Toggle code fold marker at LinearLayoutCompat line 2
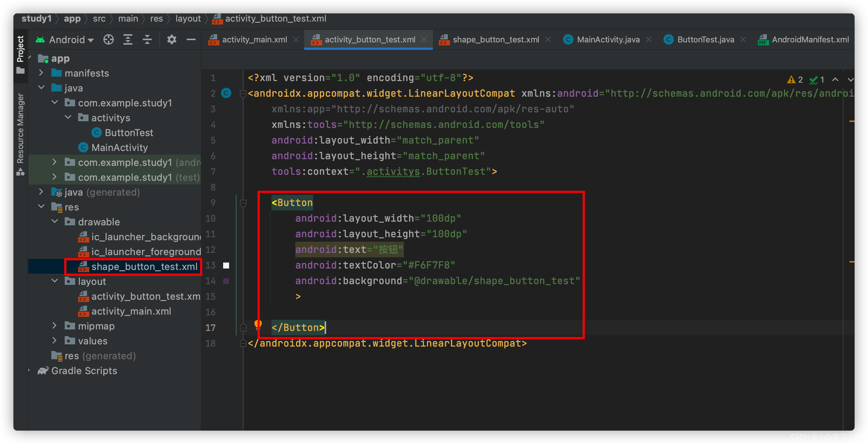 243,94
